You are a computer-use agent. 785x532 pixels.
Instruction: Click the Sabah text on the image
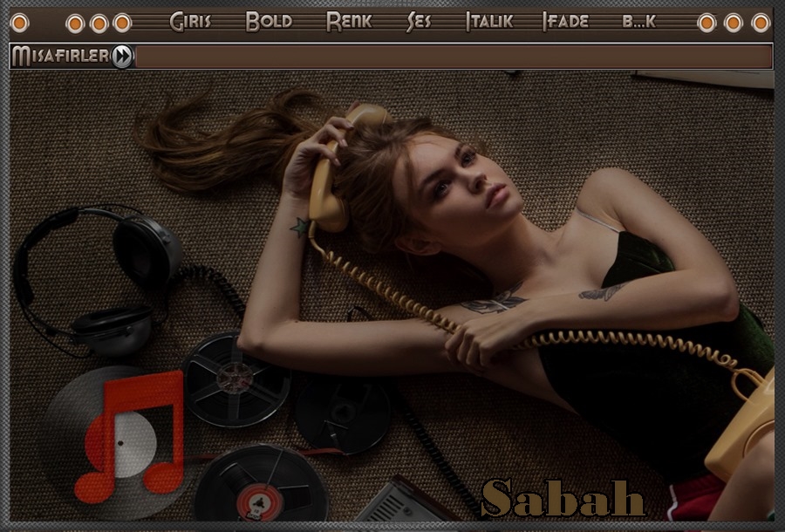pos(563,498)
